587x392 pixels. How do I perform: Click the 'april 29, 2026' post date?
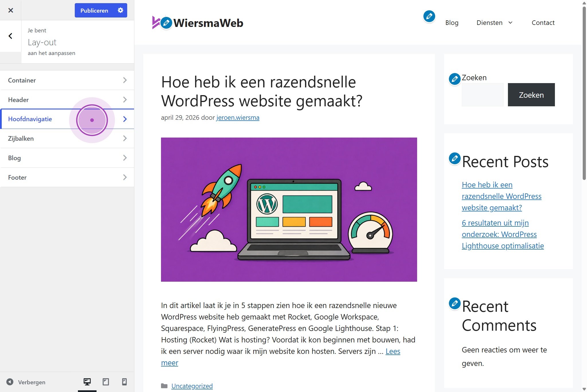click(180, 117)
